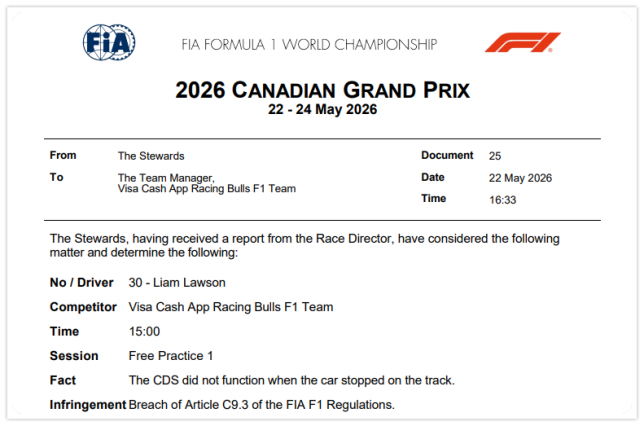Click the Fact sentence about the CDS
This screenshot has width=644, height=426.
click(x=292, y=380)
